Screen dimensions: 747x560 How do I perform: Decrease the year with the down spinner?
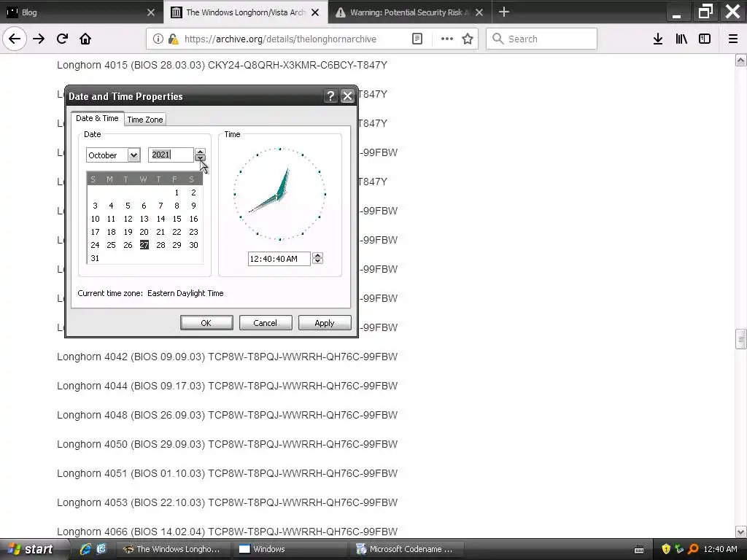click(x=200, y=158)
